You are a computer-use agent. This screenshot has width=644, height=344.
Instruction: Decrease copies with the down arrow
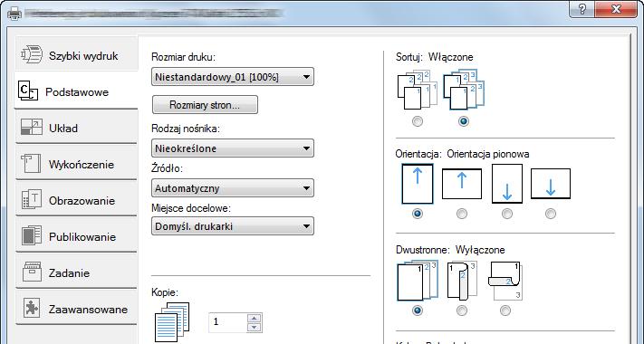255,327
